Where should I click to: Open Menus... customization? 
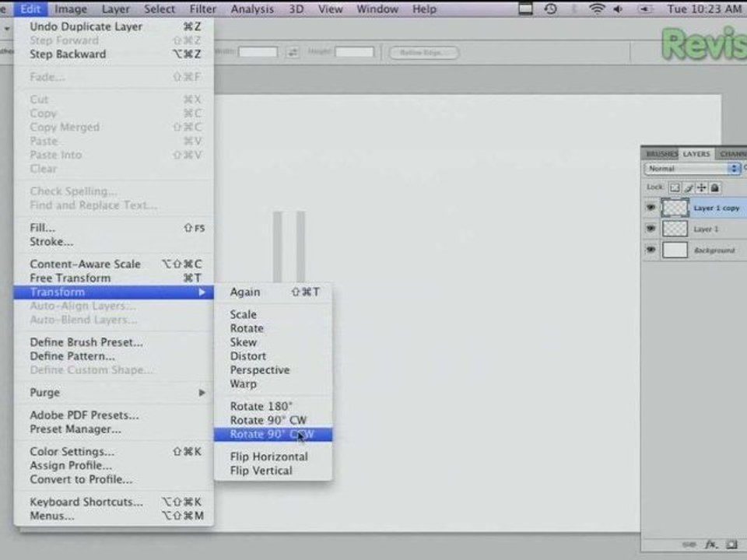tap(114, 516)
